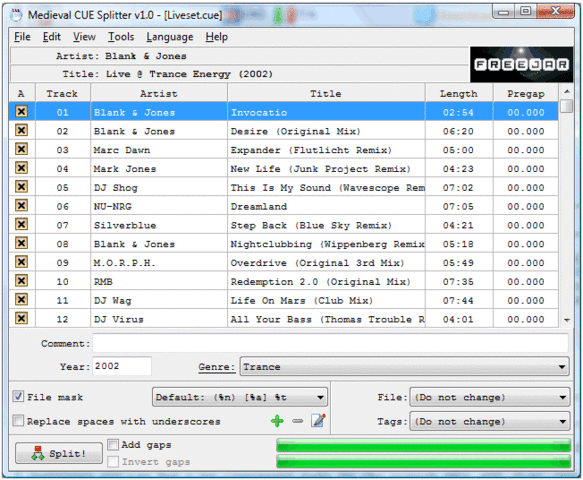Open the file mask Default dropdown
The image size is (583, 480).
(240, 397)
